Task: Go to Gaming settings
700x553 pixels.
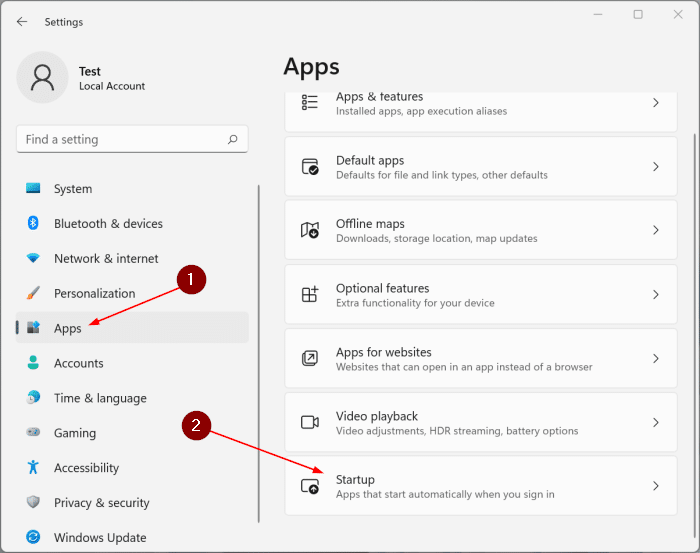Action: point(132,432)
